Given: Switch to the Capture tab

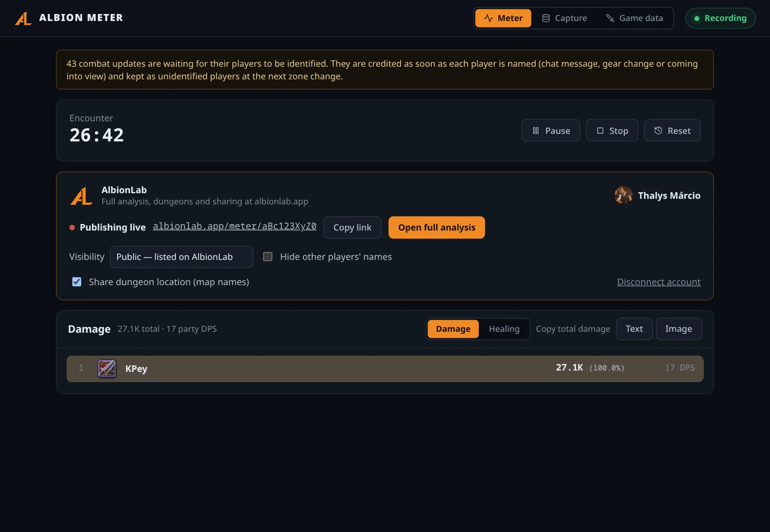Looking at the screenshot, I should pos(564,18).
